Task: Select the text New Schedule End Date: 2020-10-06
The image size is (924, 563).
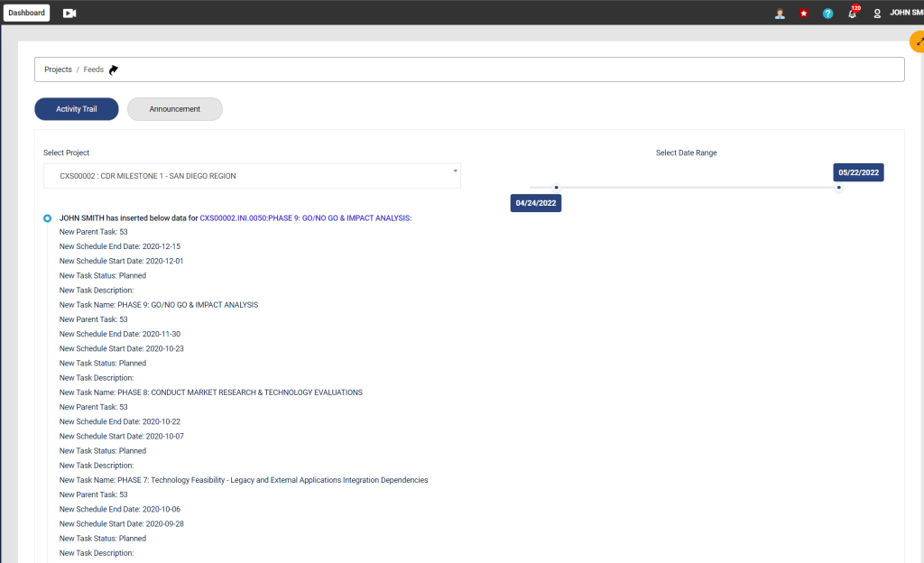Action: pos(120,510)
